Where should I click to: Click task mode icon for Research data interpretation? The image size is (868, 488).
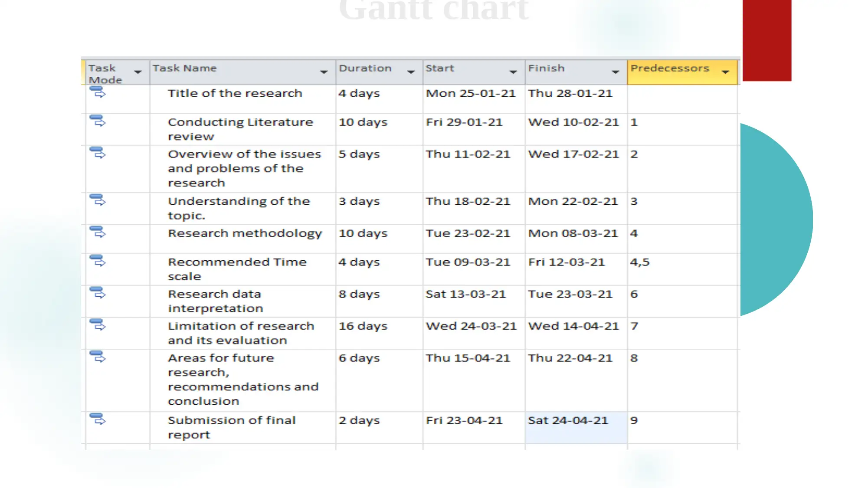click(98, 293)
